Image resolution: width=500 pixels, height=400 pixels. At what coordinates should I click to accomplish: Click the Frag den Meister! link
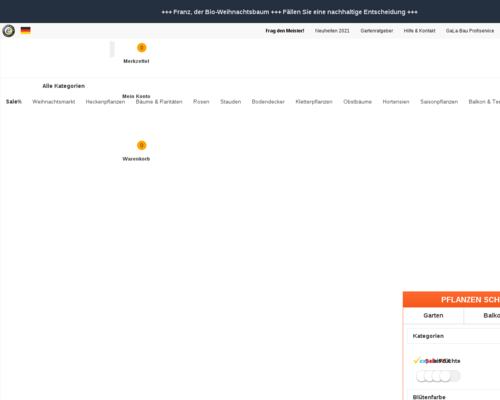coord(285,31)
